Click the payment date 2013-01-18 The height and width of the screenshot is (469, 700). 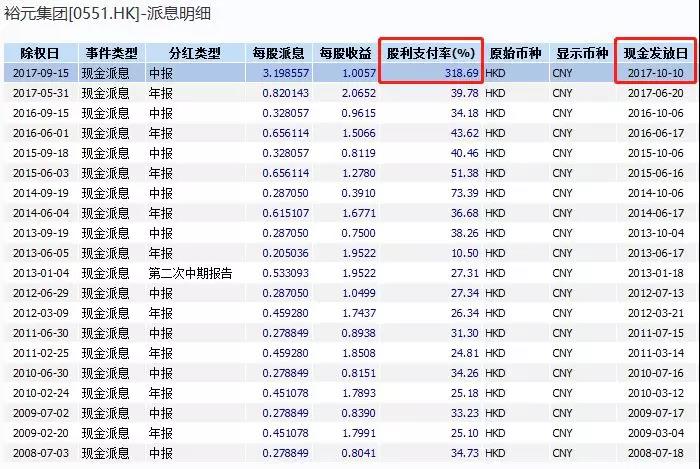655,273
